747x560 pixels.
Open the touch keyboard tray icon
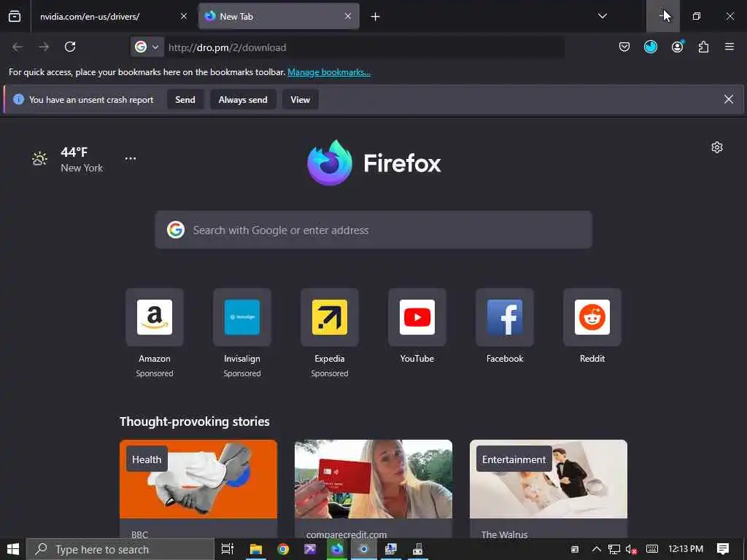point(652,549)
